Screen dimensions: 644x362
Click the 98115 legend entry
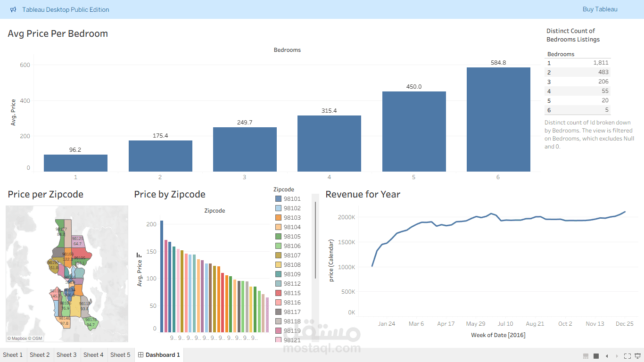click(x=288, y=293)
